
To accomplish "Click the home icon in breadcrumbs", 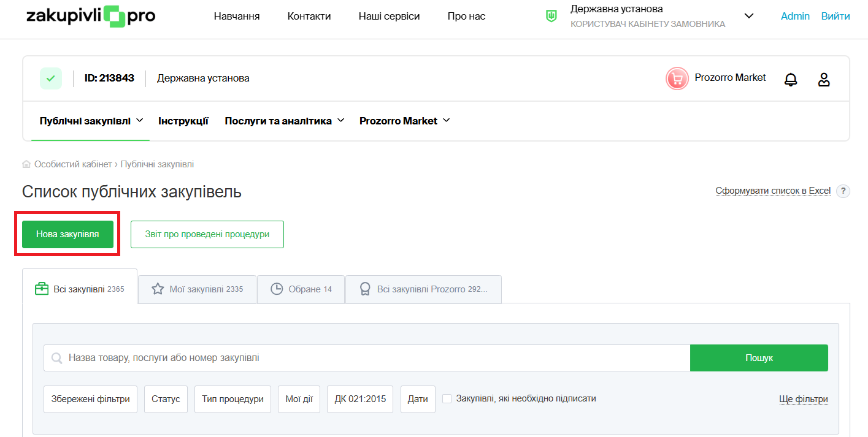I will [26, 164].
